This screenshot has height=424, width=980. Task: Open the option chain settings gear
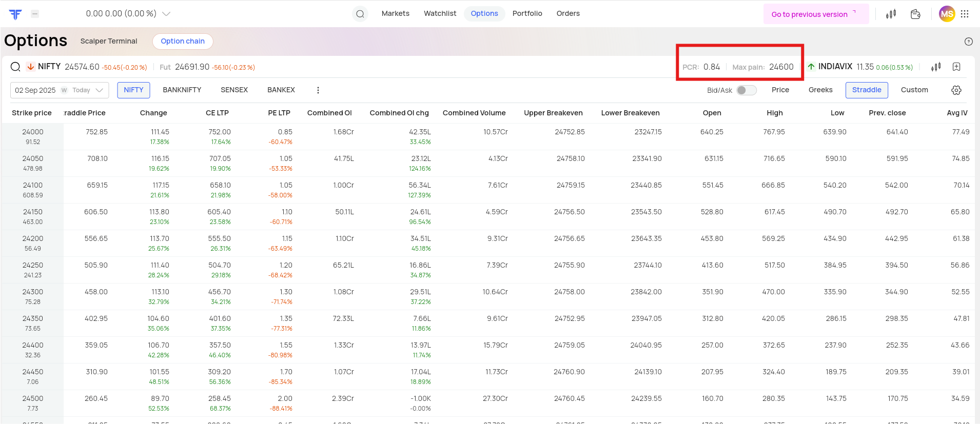pyautogui.click(x=956, y=90)
